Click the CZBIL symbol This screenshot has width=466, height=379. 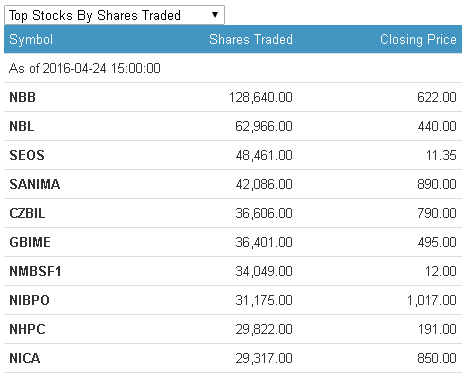(27, 213)
